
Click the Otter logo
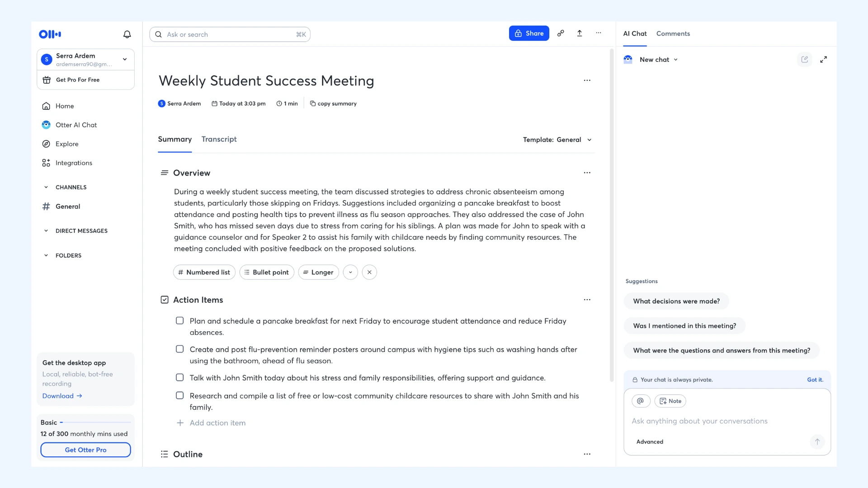[x=50, y=34]
